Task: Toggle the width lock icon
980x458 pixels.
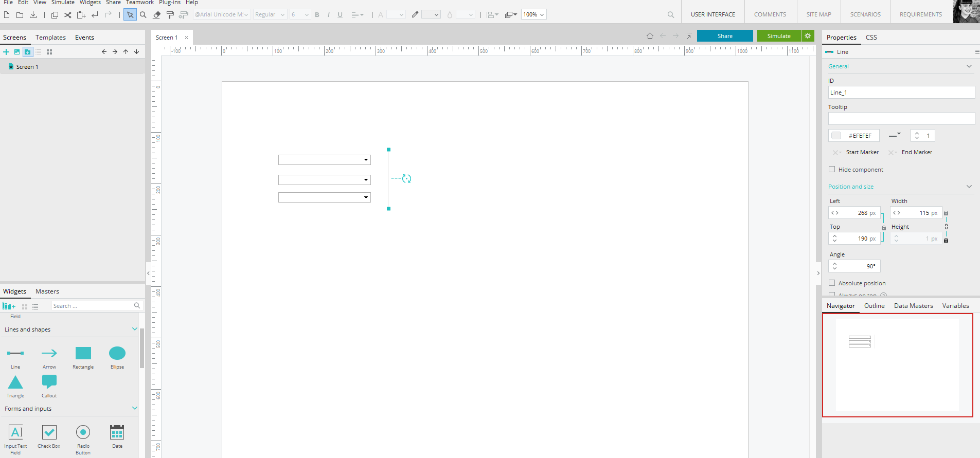Action: pyautogui.click(x=946, y=213)
